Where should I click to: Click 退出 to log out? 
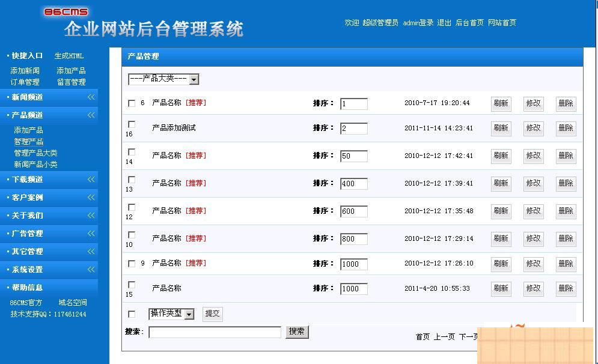(x=445, y=23)
